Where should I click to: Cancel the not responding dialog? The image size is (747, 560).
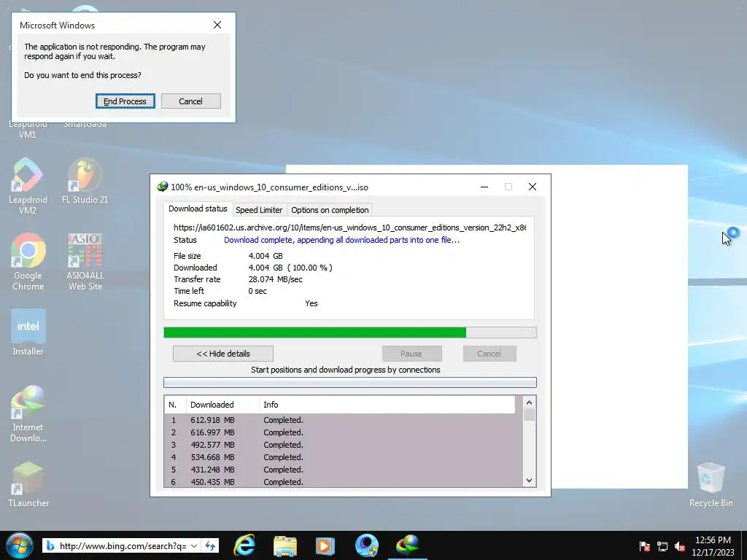coord(190,101)
